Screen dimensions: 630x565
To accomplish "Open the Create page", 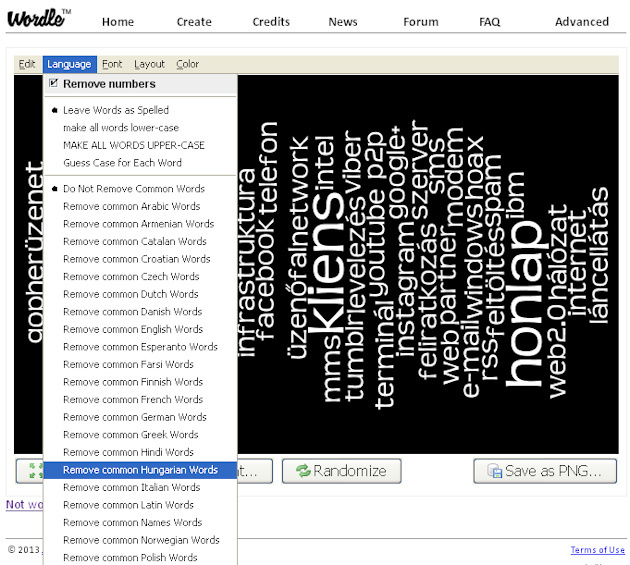I will point(194,22).
